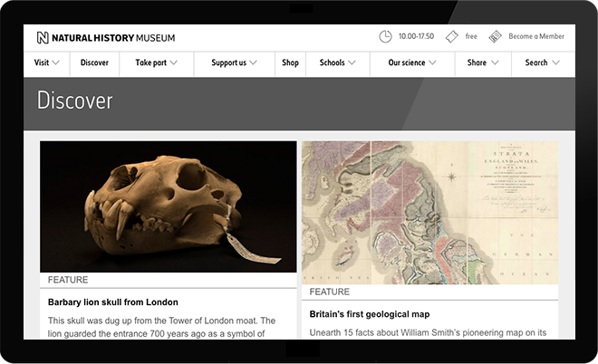Open the Support us menu
Image resolution: width=598 pixels, height=364 pixels.
[234, 62]
